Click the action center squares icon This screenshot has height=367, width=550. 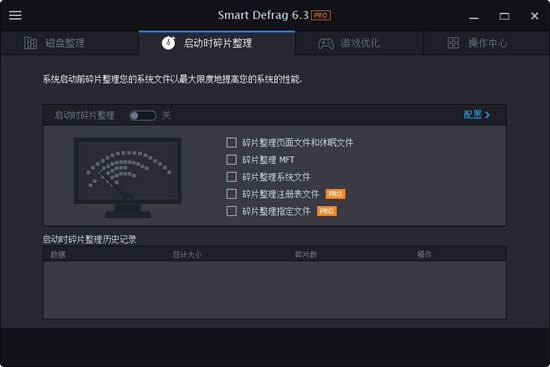[x=453, y=43]
